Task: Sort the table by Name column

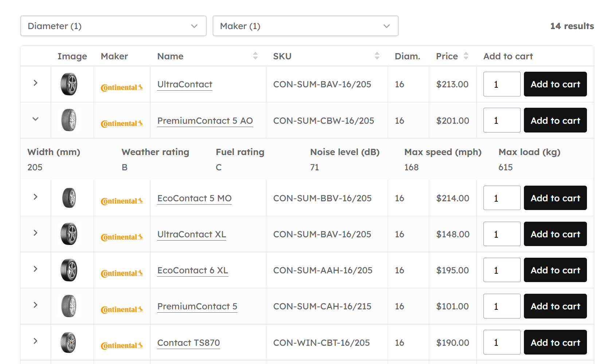Action: point(255,56)
